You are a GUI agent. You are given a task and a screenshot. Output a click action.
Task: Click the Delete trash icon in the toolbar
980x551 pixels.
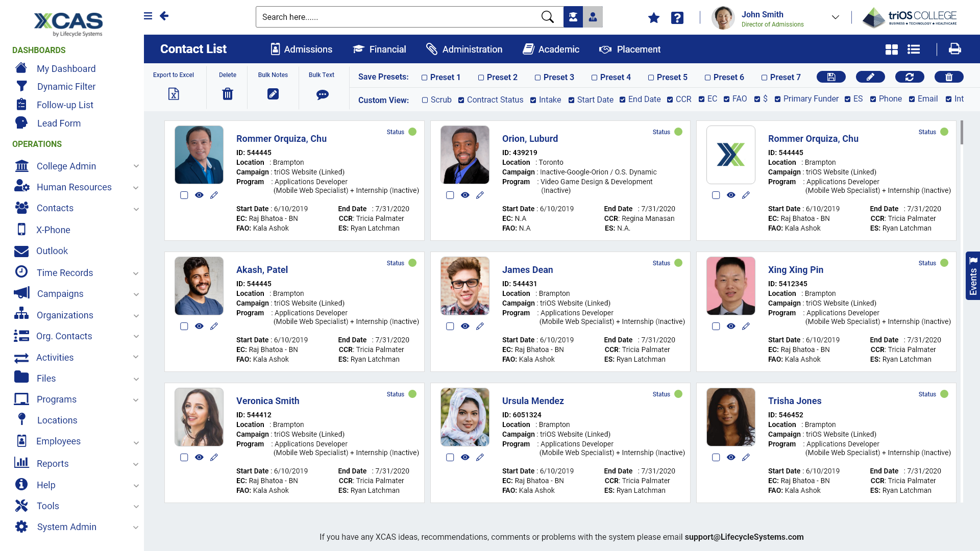coord(228,94)
